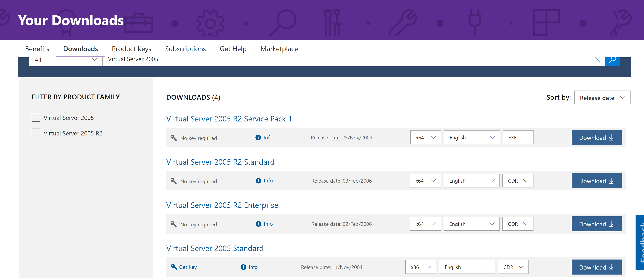This screenshot has height=278, width=644.
Task: Click info icon for Virtual Server 2005 Standard
Action: [x=243, y=267]
